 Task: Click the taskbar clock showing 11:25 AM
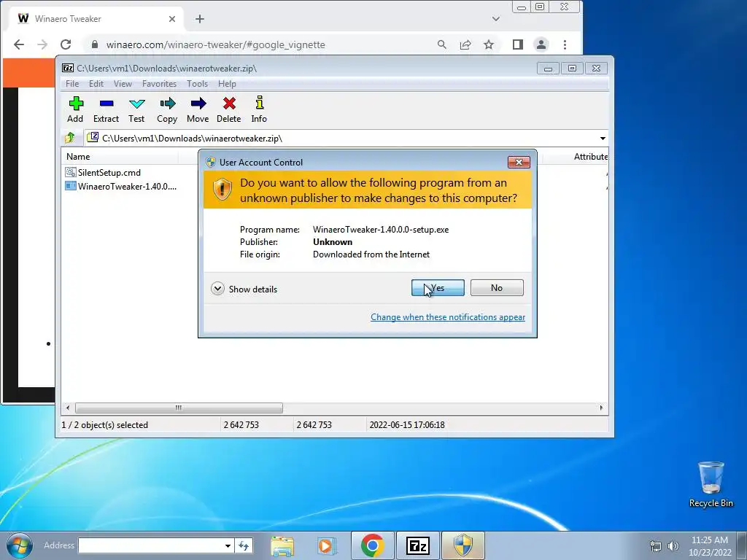[710, 546]
